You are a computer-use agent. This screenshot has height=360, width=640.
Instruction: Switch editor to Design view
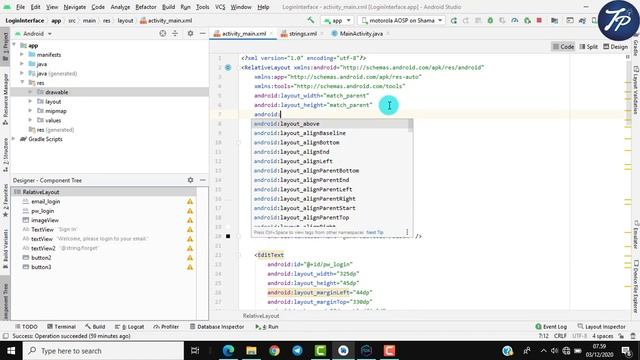pyautogui.click(x=616, y=47)
